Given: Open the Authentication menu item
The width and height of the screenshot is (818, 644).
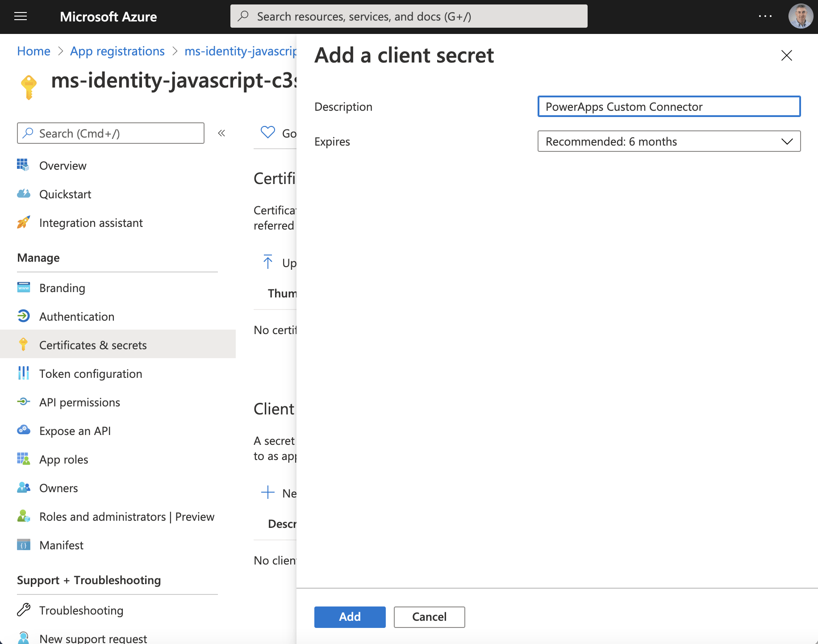Looking at the screenshot, I should [77, 317].
